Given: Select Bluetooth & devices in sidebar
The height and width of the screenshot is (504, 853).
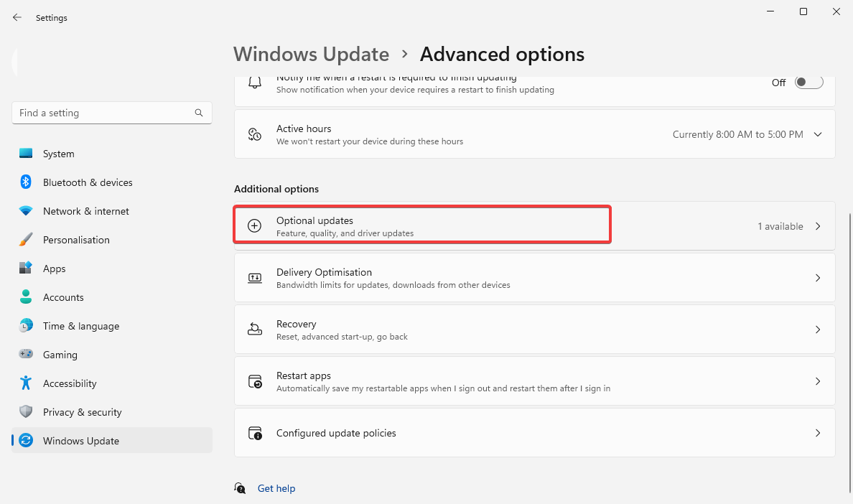Looking at the screenshot, I should coord(111,182).
